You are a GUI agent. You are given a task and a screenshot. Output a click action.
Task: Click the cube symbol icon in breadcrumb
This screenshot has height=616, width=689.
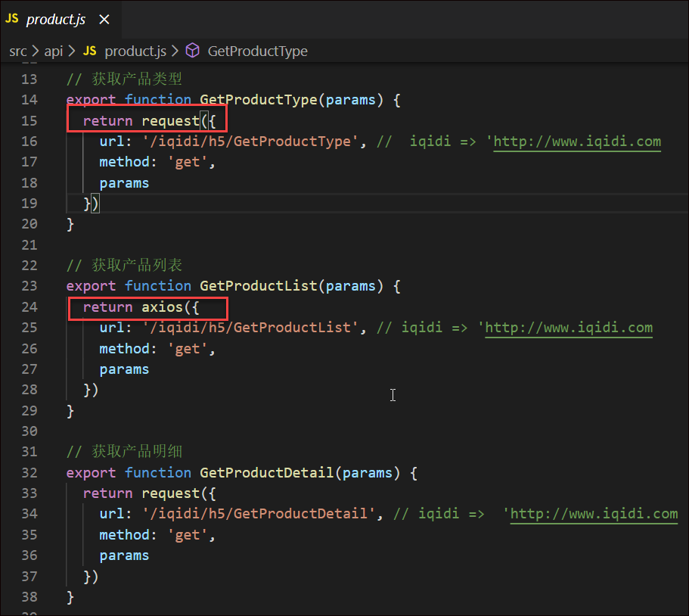pyautogui.click(x=192, y=51)
